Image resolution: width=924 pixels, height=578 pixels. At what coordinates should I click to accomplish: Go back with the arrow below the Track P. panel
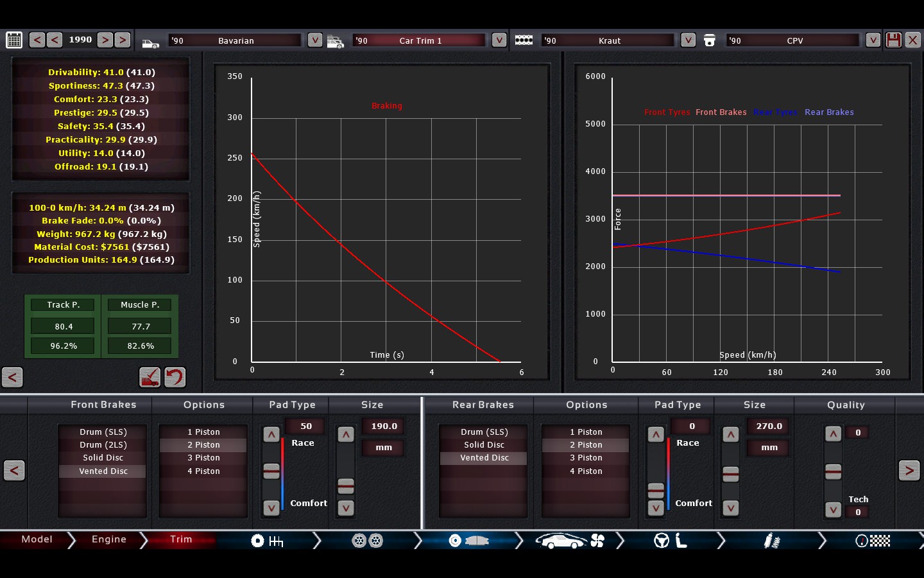[x=12, y=377]
